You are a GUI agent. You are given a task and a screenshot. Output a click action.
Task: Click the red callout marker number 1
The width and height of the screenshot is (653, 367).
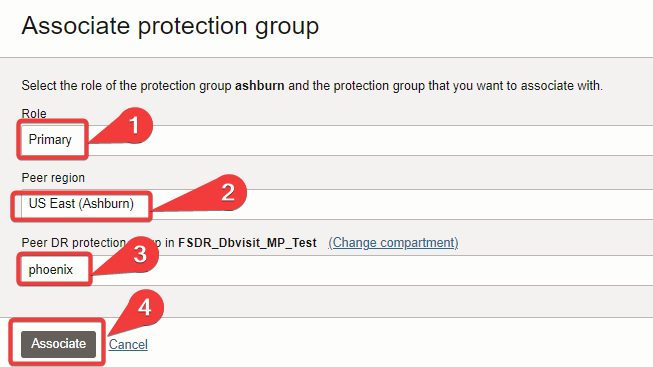click(134, 125)
